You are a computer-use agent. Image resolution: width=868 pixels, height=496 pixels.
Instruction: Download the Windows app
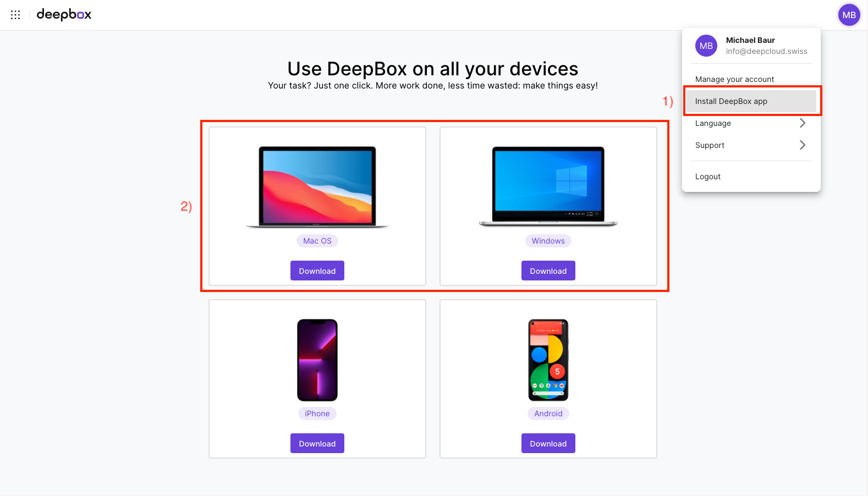[548, 271]
